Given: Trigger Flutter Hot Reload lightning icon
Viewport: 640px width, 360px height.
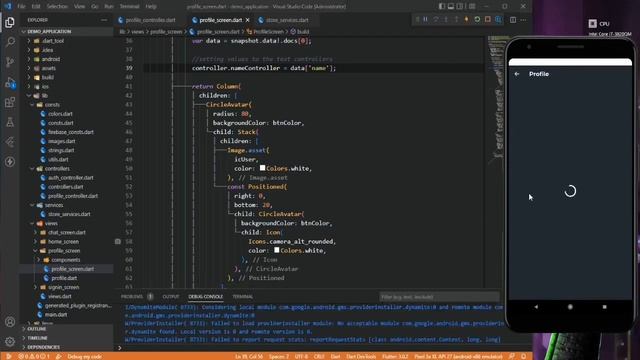Looking at the screenshot, I should click(466, 20).
